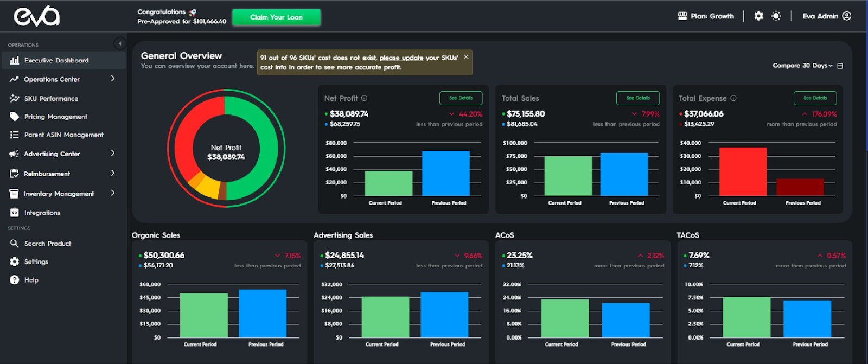This screenshot has width=868, height=364.
Task: Click the info icon next to Total Expense
Action: pyautogui.click(x=733, y=98)
